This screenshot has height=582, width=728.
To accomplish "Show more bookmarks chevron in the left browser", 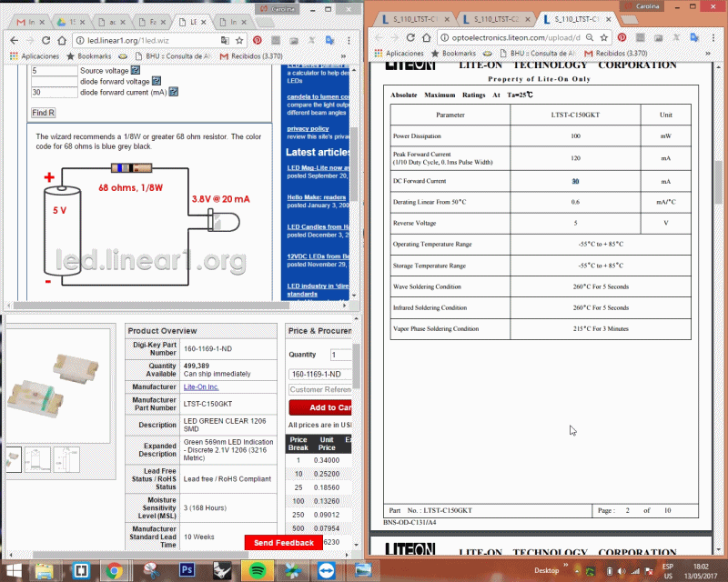I will [x=343, y=56].
